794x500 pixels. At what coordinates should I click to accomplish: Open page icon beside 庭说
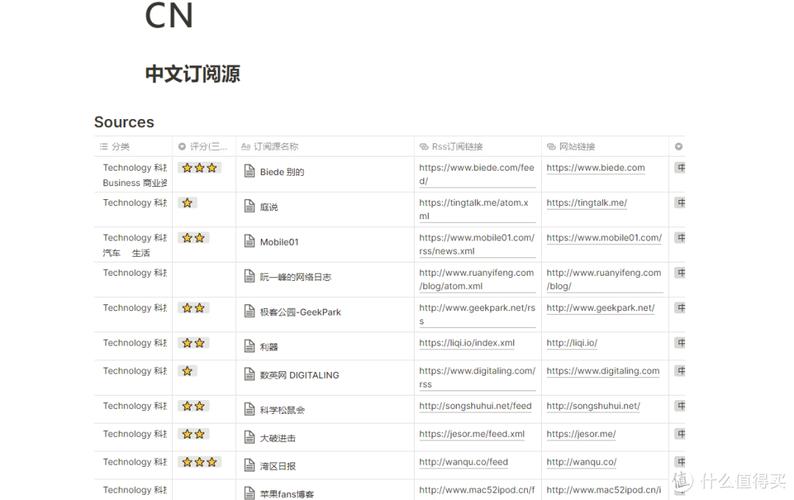click(249, 206)
